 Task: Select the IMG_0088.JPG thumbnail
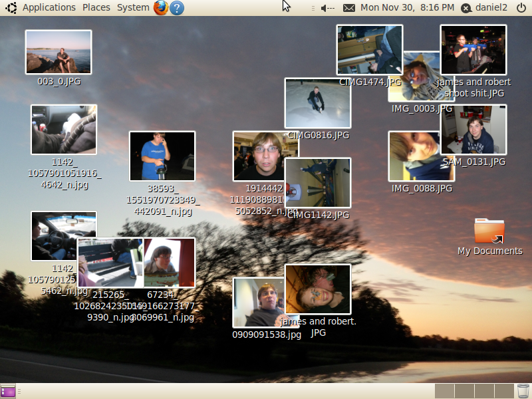414,156
